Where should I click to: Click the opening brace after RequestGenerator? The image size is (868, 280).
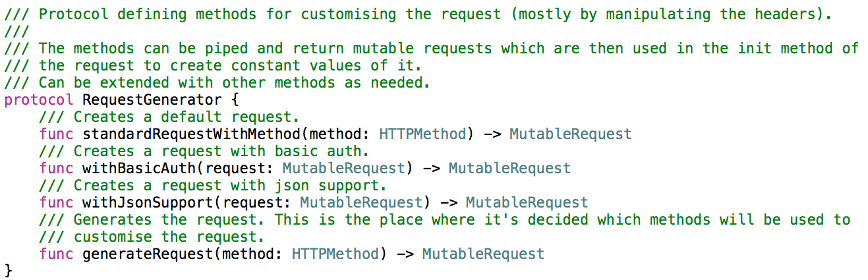(235, 100)
